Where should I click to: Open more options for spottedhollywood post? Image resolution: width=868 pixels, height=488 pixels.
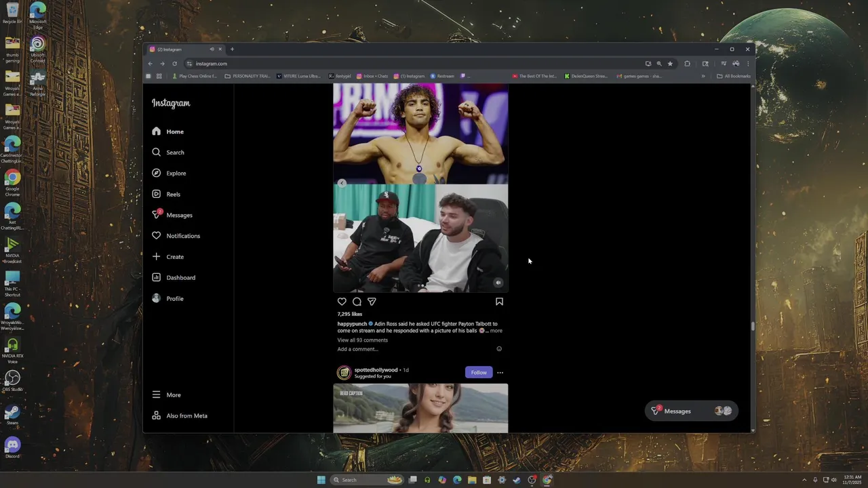coord(500,372)
